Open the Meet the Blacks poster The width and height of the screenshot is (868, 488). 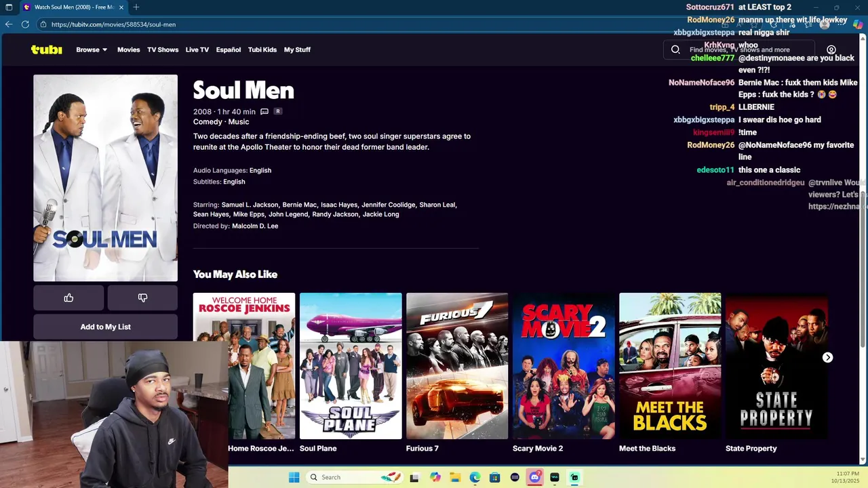coord(670,366)
